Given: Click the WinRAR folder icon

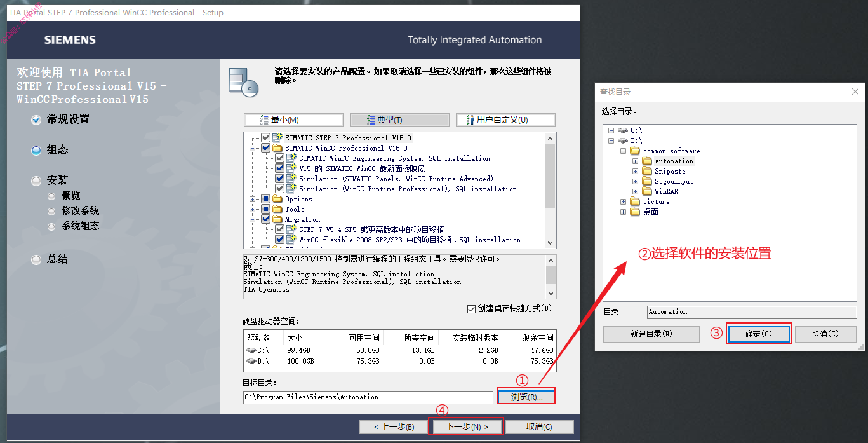Looking at the screenshot, I should tap(647, 191).
